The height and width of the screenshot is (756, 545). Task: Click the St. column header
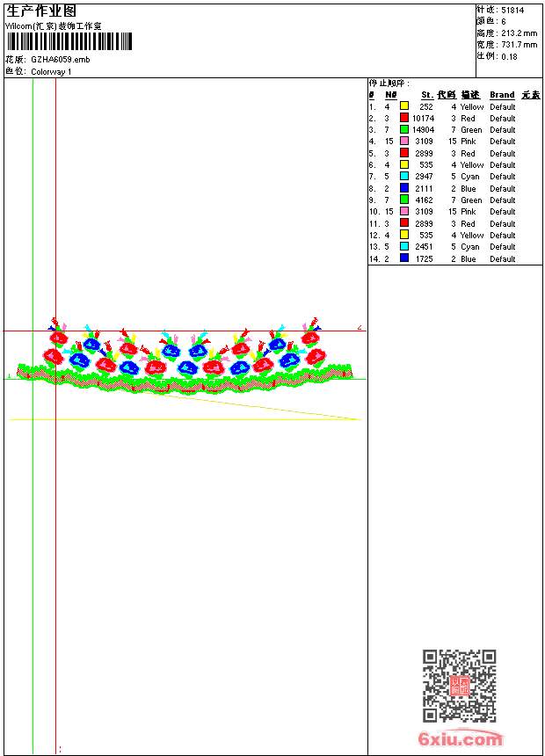click(x=427, y=95)
